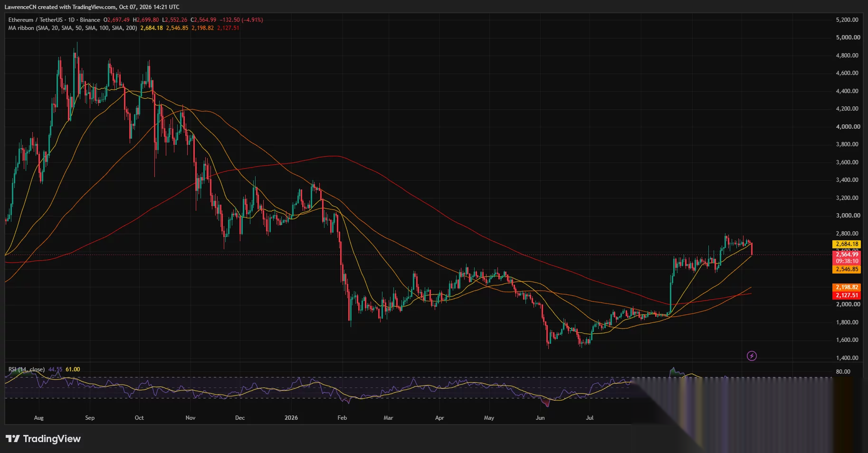This screenshot has height=453, width=868.
Task: Click the Jun label on time axis
Action: point(540,418)
